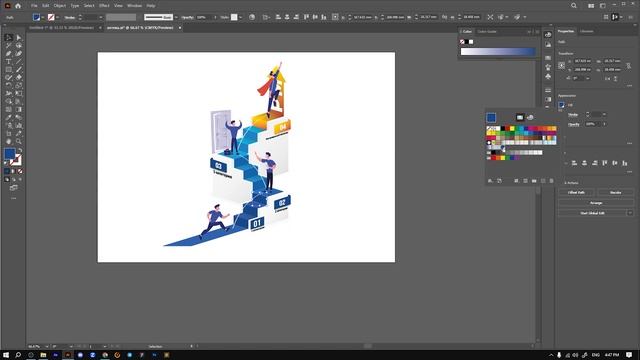
Task: Click the Offset Path button
Action: coord(576,192)
